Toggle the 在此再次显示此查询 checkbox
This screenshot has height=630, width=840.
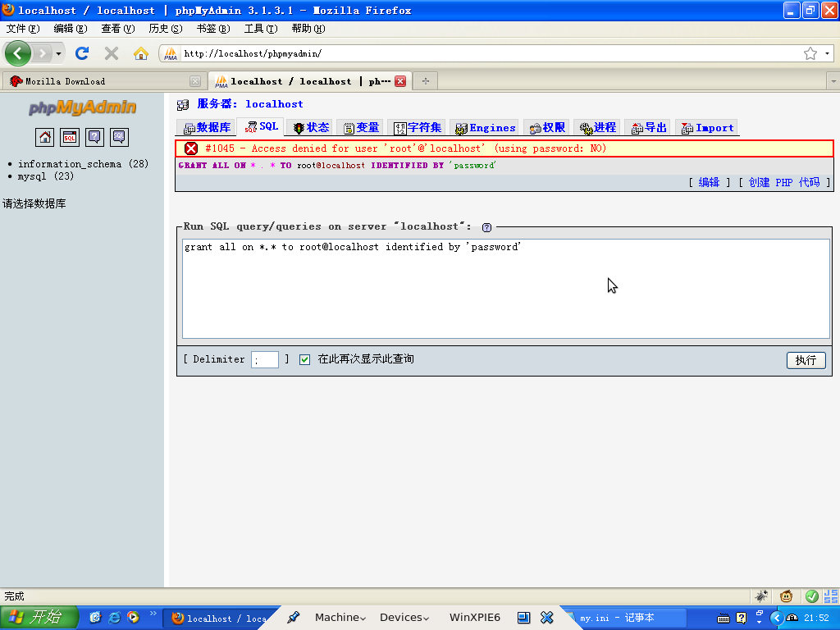click(x=304, y=359)
